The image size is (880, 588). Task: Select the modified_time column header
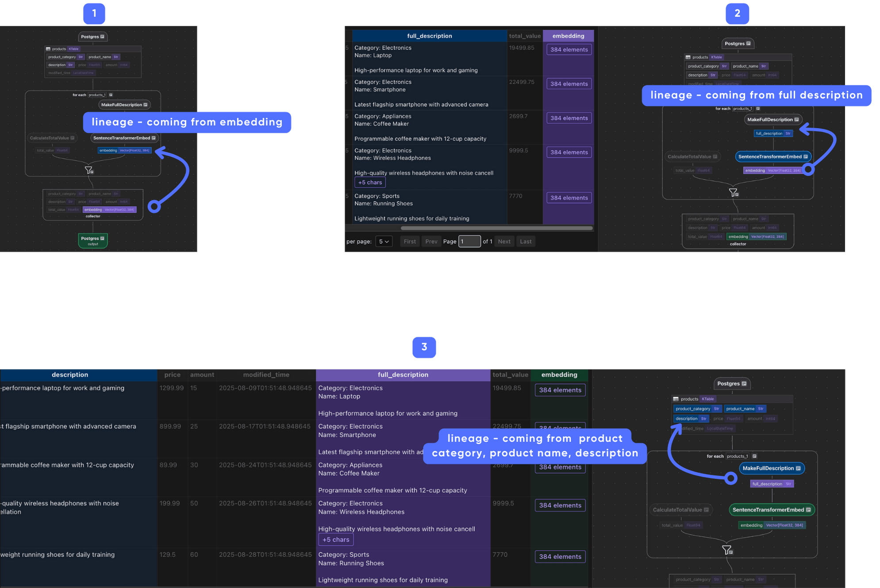pos(266,374)
